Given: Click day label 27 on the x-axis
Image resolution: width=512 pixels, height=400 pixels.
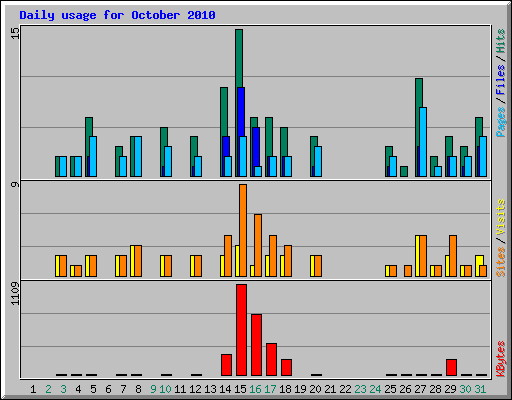Looking at the screenshot, I should click(420, 389).
